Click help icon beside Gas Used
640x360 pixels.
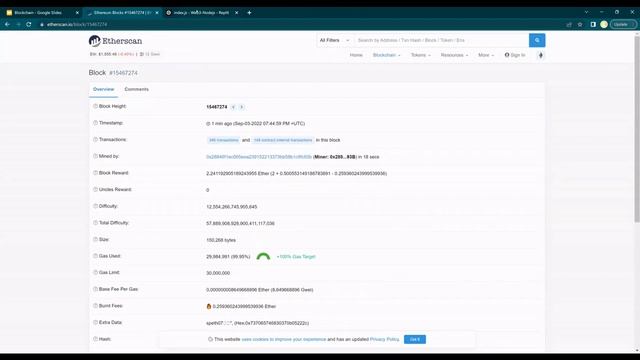[x=96, y=256]
